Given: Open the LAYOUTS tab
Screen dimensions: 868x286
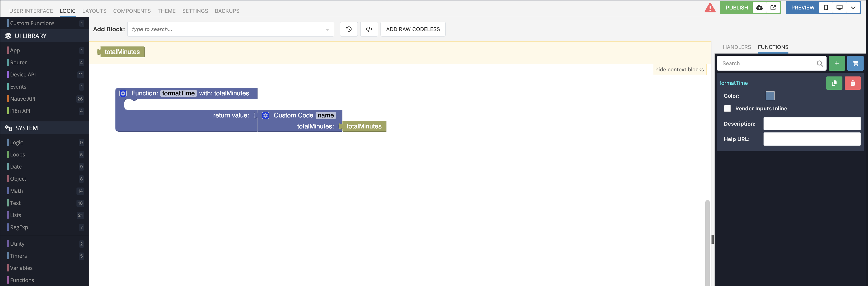Looking at the screenshot, I should click(x=94, y=11).
